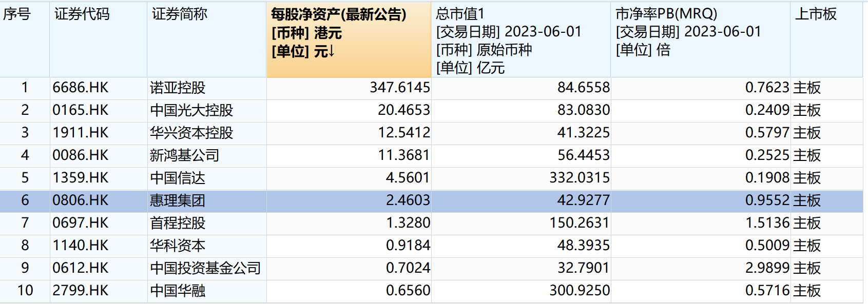Click PB ratio value 0.1908
The image size is (868, 304).
point(767,178)
